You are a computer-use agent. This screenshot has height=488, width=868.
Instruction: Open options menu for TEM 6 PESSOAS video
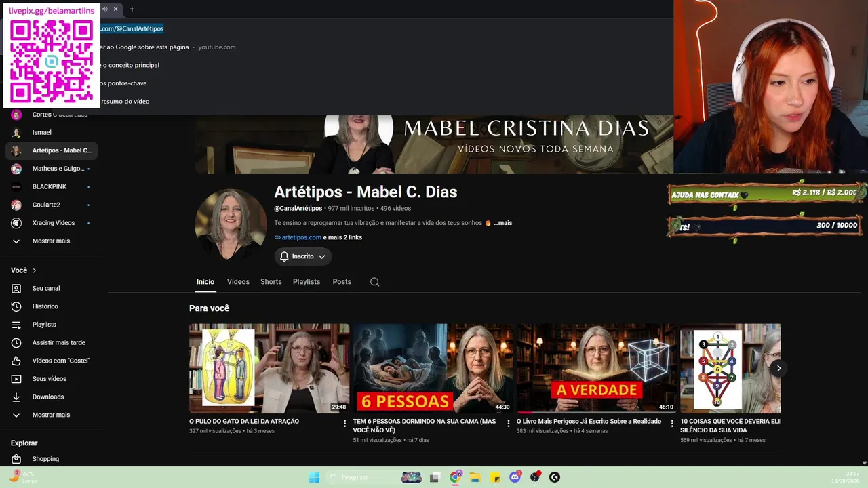coord(509,424)
